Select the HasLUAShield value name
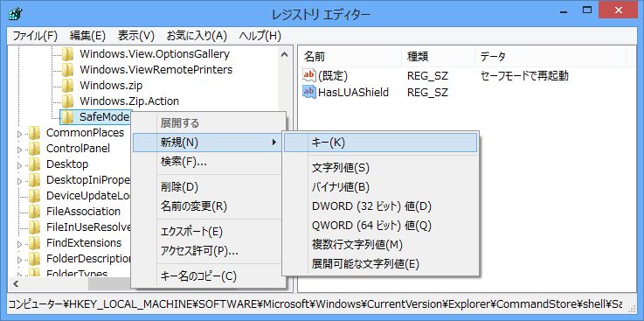644x321 pixels. (x=353, y=92)
